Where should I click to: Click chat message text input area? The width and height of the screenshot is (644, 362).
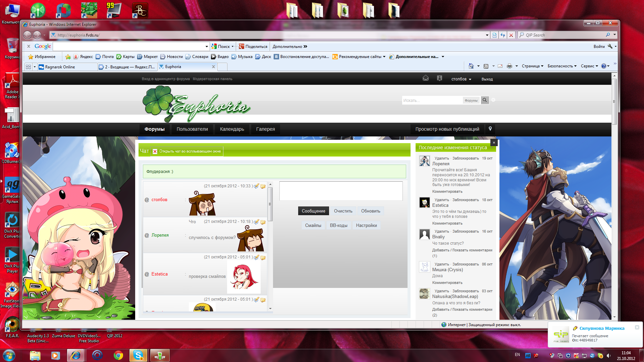341,191
